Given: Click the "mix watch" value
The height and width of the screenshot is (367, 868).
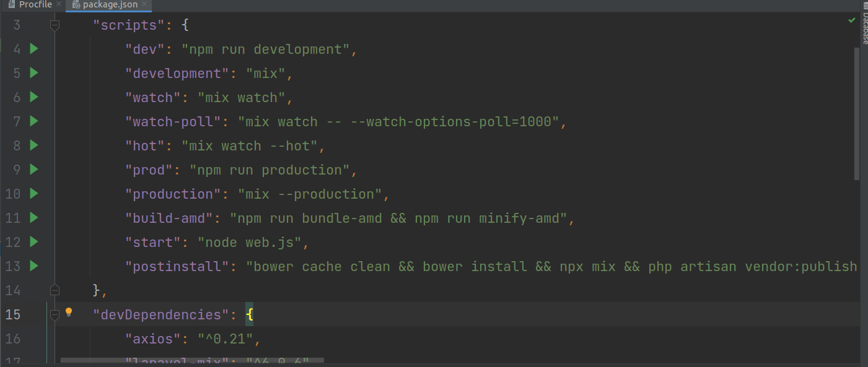Looking at the screenshot, I should pyautogui.click(x=242, y=98).
